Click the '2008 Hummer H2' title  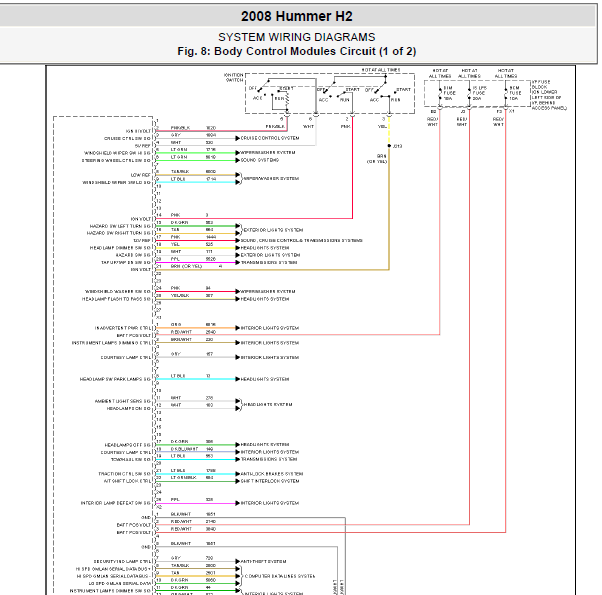[296, 17]
